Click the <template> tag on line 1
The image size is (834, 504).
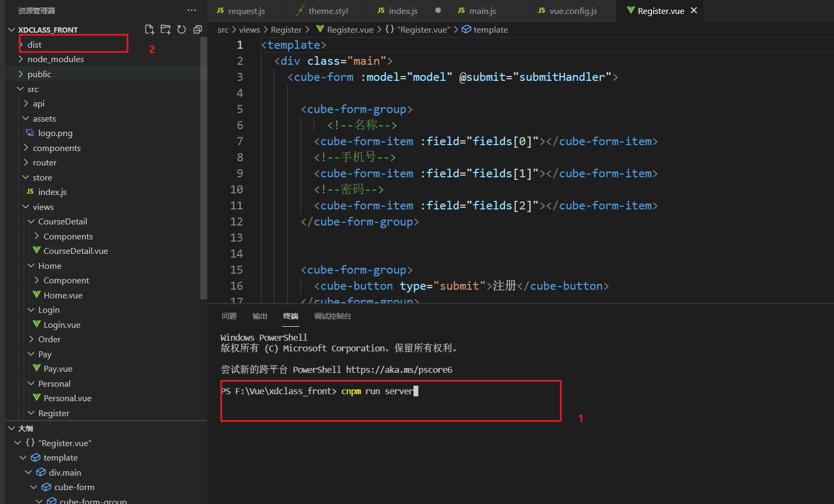(294, 45)
